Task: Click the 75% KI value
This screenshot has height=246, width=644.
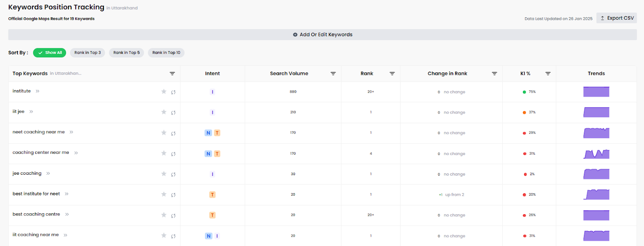Action: pyautogui.click(x=532, y=92)
